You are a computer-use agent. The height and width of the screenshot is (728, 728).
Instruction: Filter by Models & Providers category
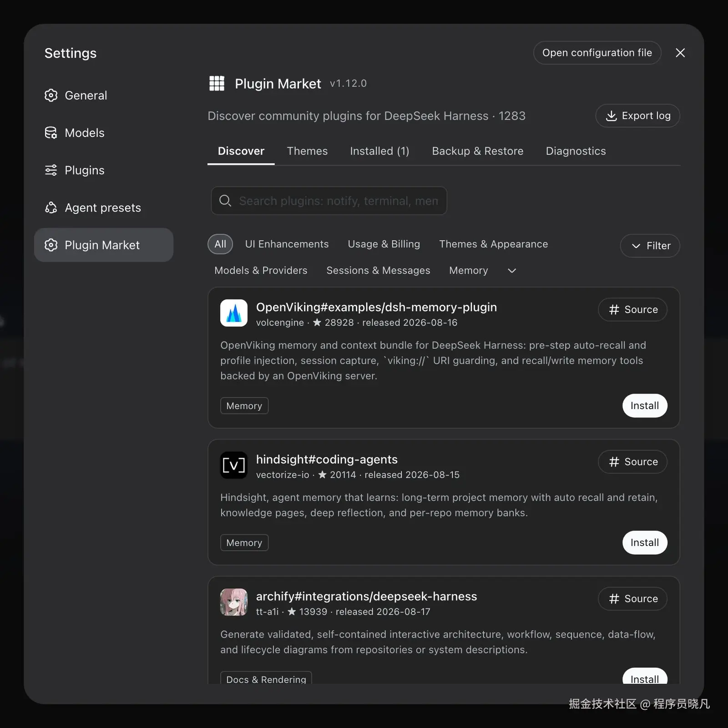(x=261, y=271)
